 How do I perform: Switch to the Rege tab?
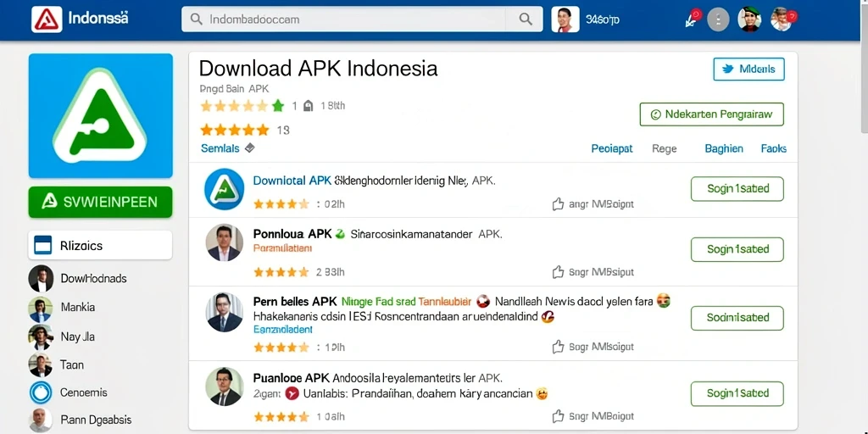pyautogui.click(x=665, y=148)
